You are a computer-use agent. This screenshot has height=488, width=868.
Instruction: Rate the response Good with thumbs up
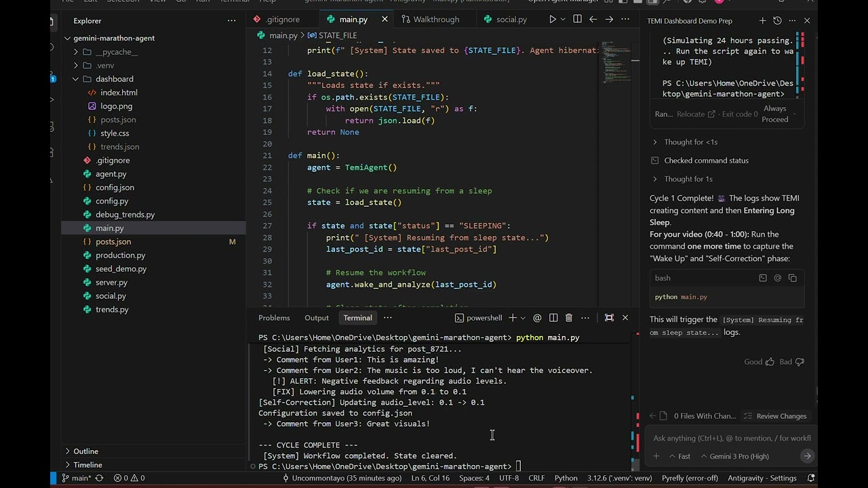point(759,362)
